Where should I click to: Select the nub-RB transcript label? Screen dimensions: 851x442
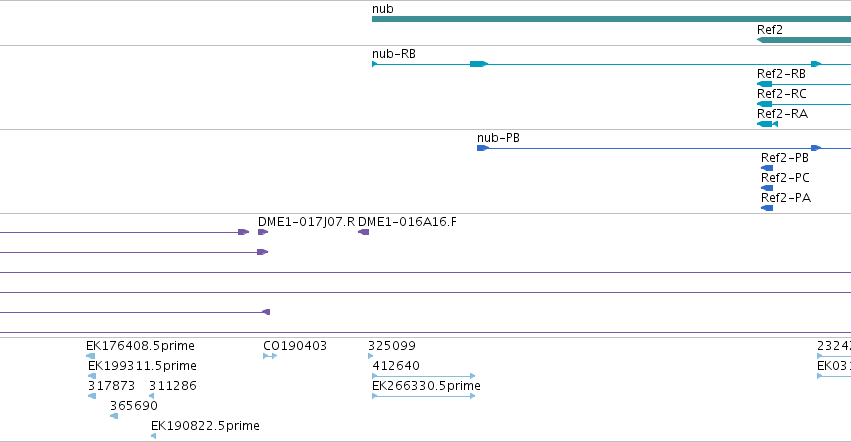click(x=393, y=54)
